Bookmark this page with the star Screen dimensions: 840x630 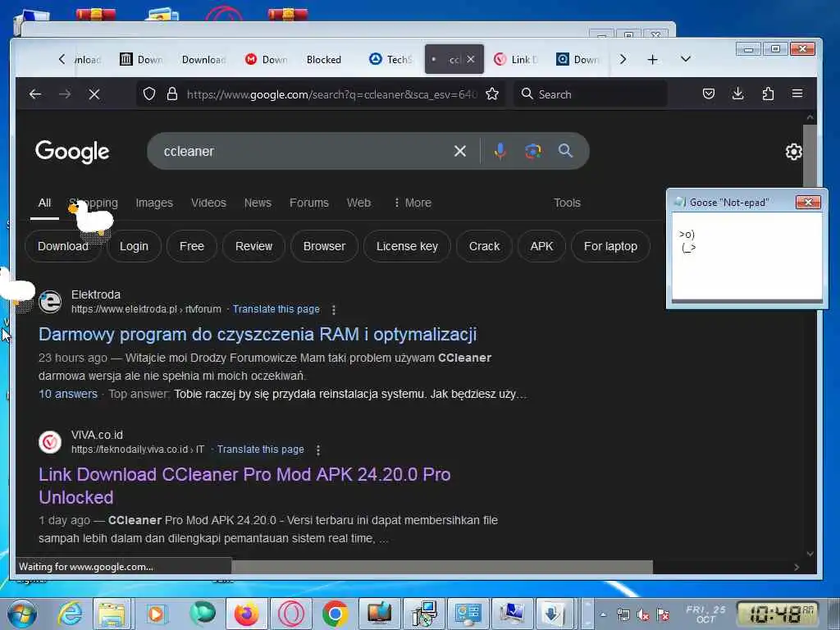[x=492, y=94]
